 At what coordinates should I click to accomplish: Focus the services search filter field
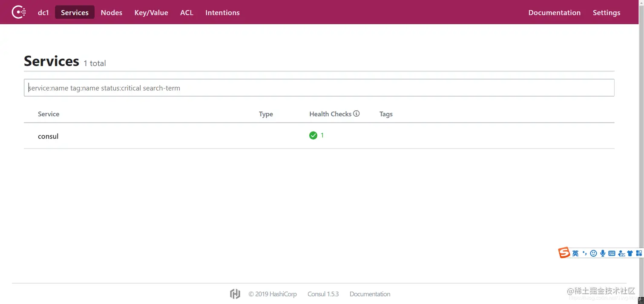(319, 88)
